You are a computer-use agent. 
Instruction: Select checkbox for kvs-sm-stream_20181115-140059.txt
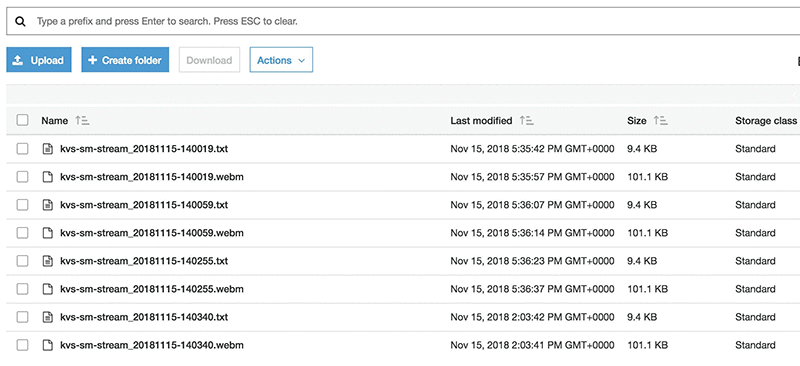coord(22,205)
